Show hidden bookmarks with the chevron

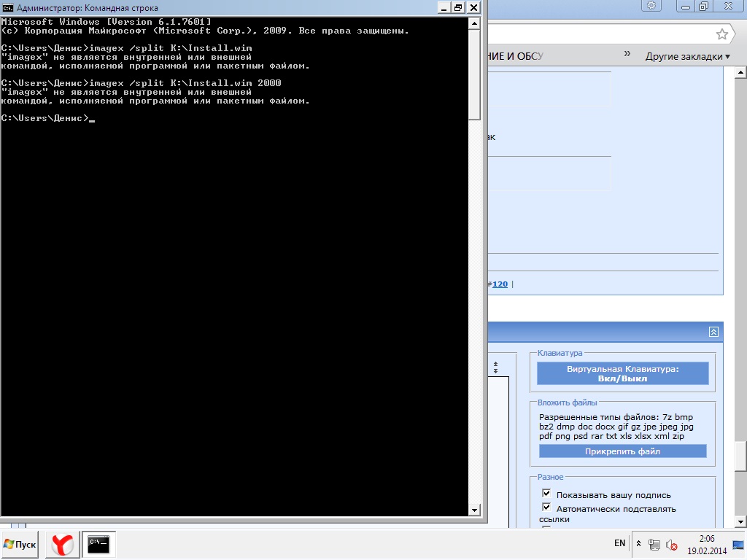click(627, 55)
